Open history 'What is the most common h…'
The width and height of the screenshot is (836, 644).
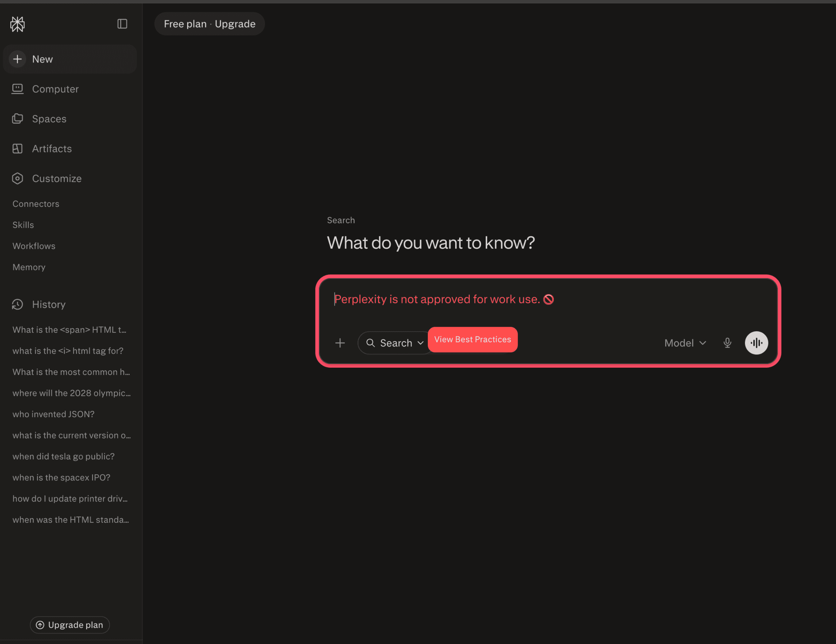72,371
